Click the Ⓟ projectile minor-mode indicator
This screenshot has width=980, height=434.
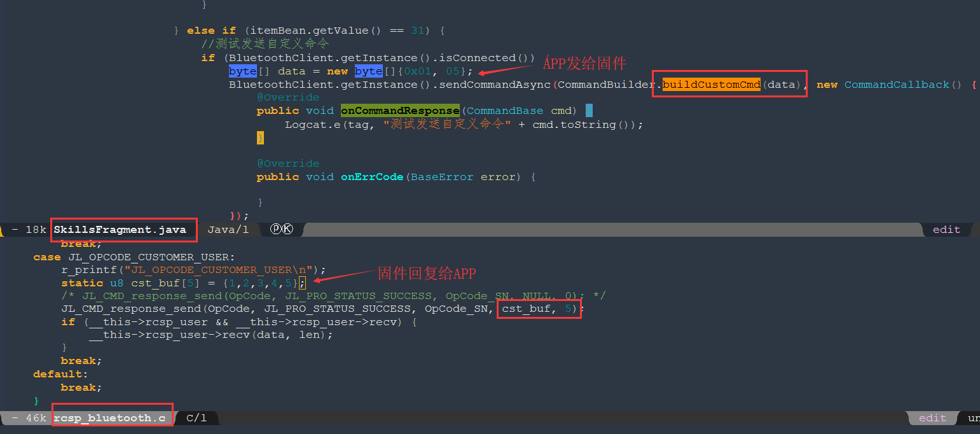point(276,229)
